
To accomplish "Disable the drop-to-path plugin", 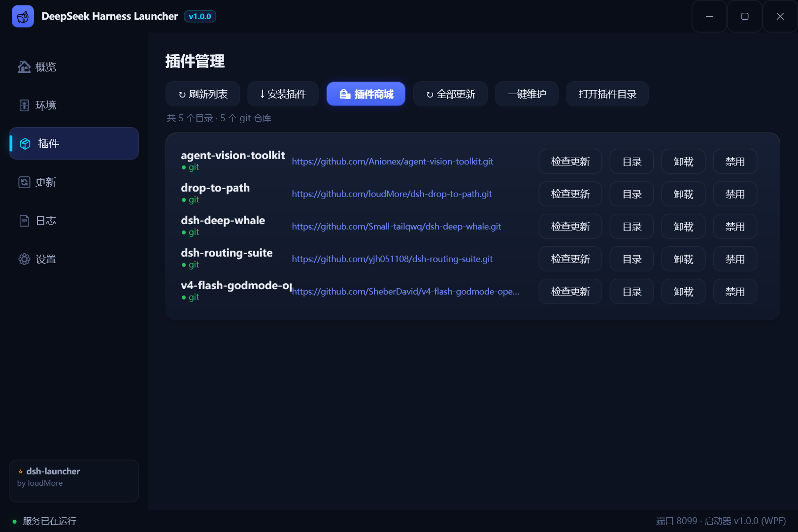I will tap(735, 194).
